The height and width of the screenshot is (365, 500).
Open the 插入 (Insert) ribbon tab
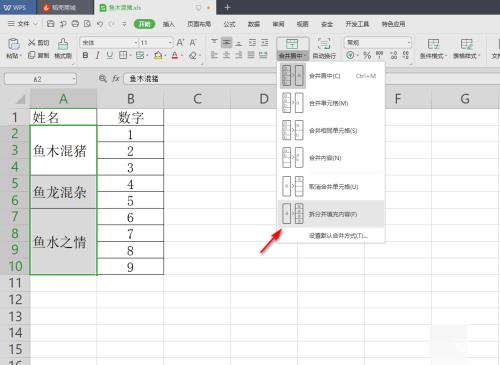click(x=169, y=24)
